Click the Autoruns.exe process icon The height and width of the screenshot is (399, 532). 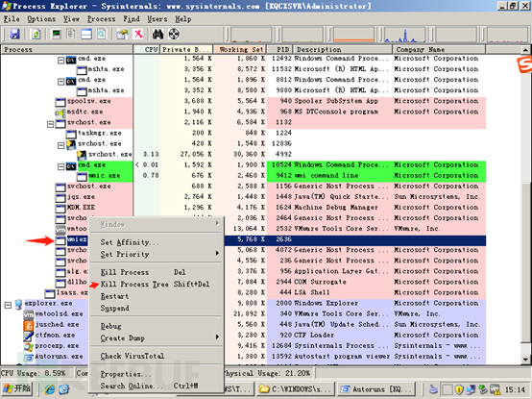29,358
